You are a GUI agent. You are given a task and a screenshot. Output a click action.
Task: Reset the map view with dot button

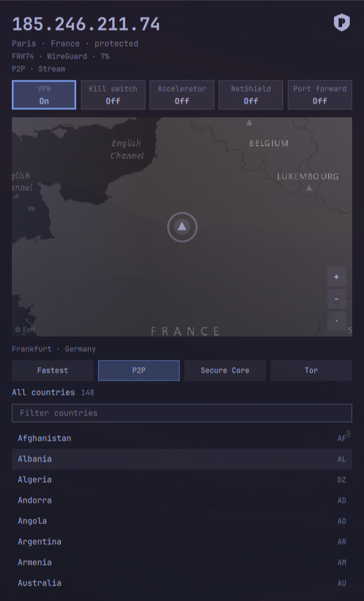tap(336, 321)
